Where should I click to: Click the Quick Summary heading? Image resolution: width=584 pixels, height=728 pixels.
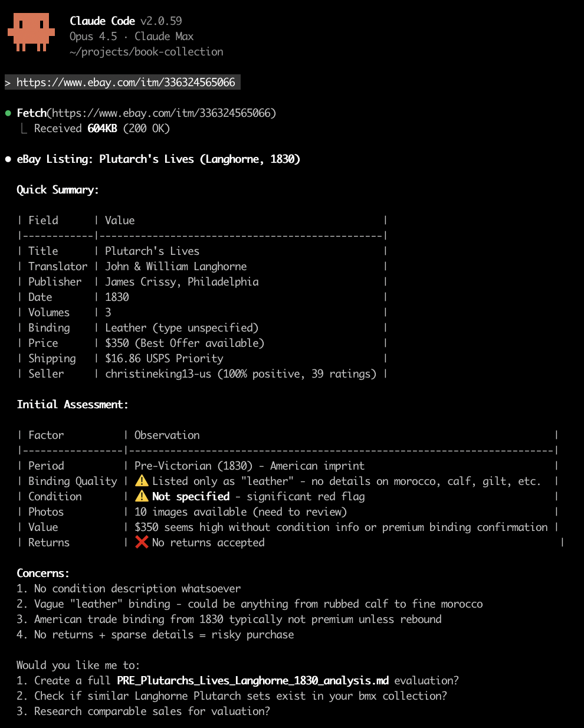click(x=58, y=190)
